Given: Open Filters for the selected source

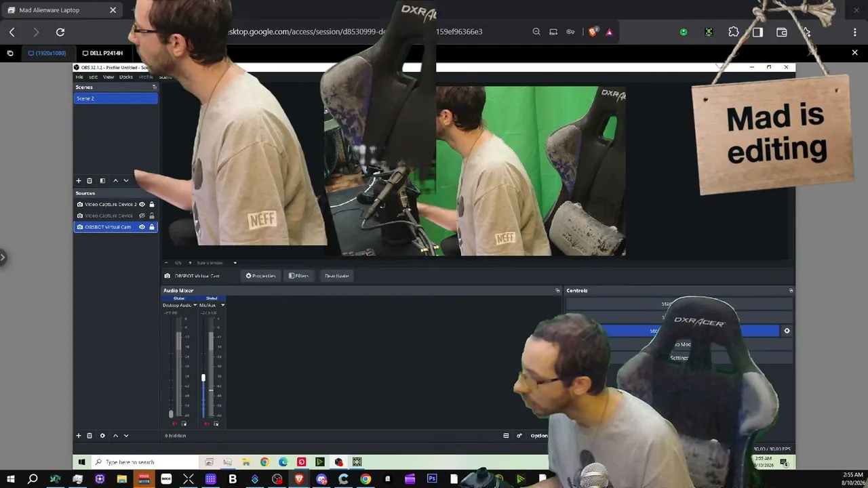Looking at the screenshot, I should click(x=298, y=276).
